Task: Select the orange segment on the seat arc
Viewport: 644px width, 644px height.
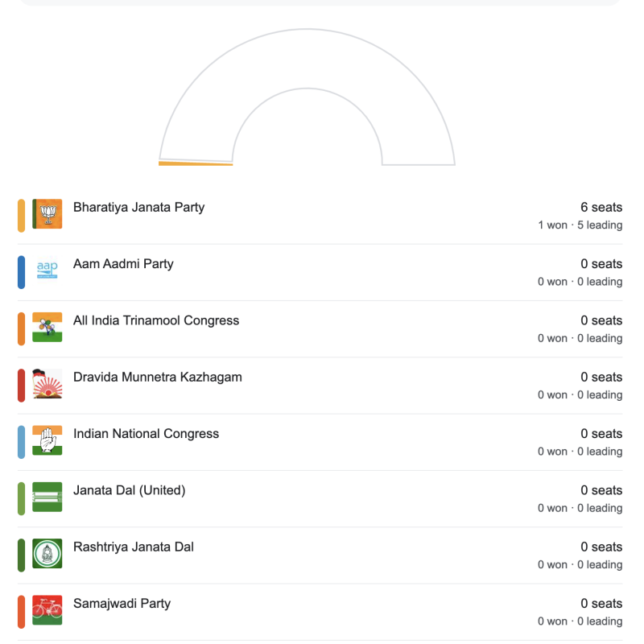Action: (196, 163)
